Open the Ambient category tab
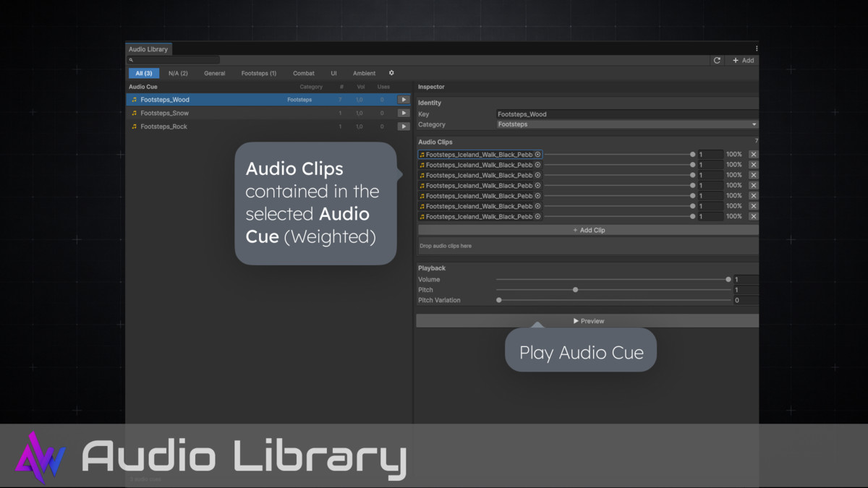The height and width of the screenshot is (488, 868). 364,73
